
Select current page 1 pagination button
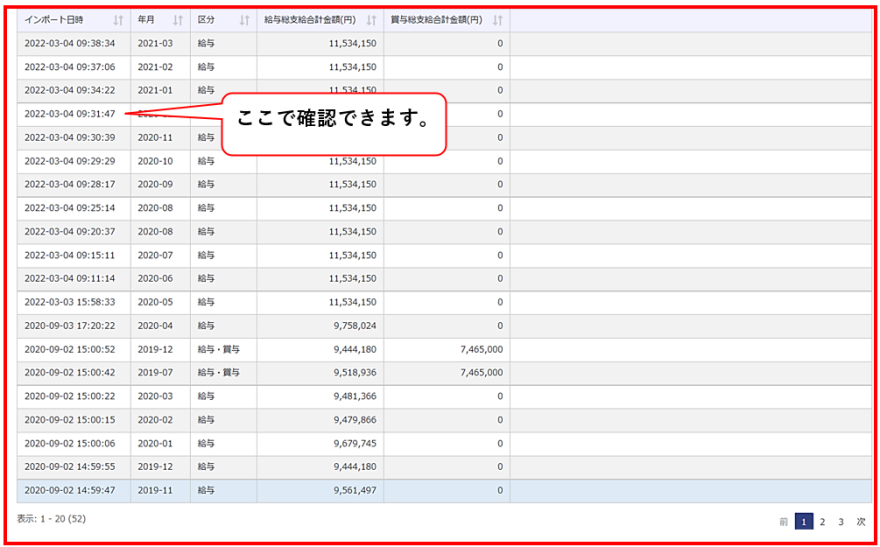804,521
